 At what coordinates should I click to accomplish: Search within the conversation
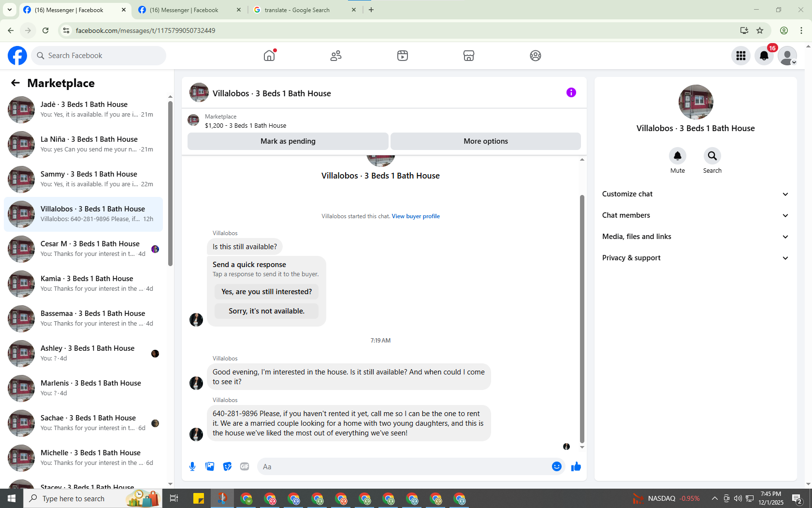point(712,156)
